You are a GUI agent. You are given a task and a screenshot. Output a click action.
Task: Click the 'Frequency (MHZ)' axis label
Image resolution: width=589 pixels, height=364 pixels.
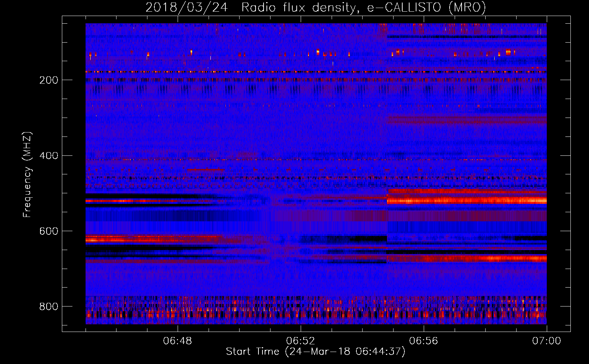click(x=27, y=174)
